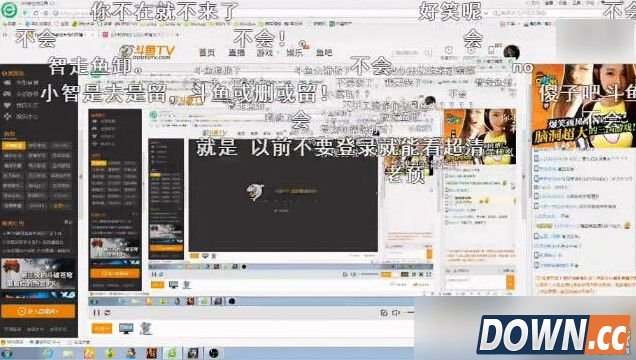Click the orange chat send button
Screen dimensions: 636x360
(x=510, y=282)
